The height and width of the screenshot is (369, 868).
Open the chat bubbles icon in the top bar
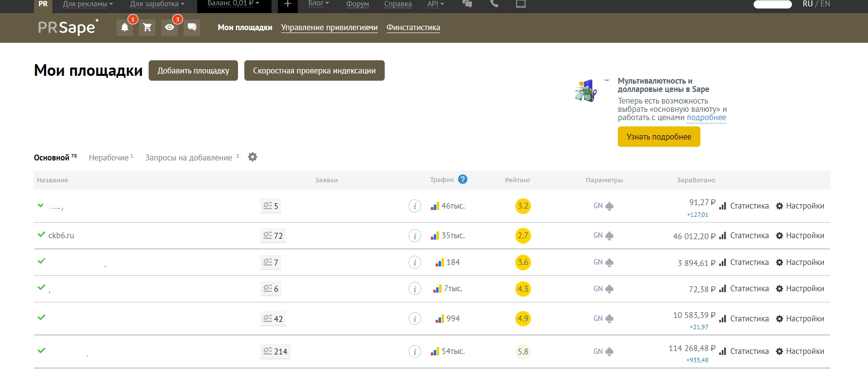point(467,4)
